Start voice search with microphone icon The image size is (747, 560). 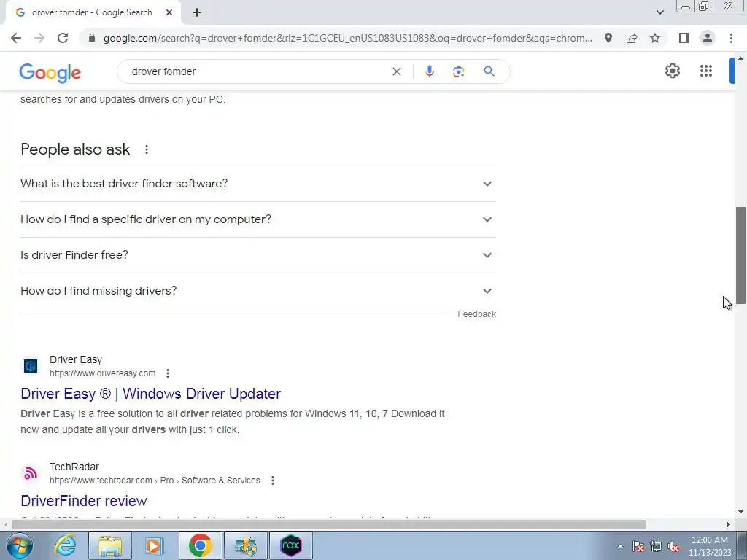tap(429, 71)
